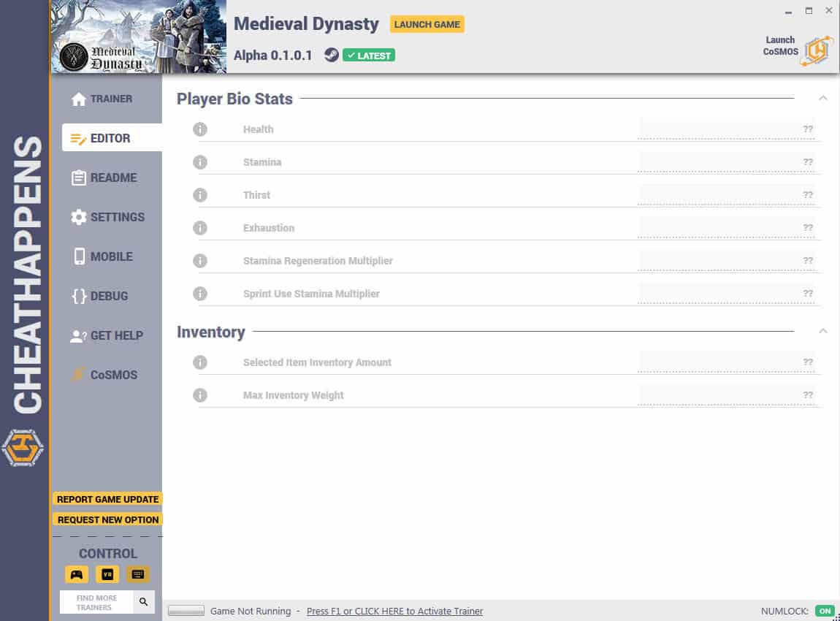Click the info icon next to Stamina
The height and width of the screenshot is (621, 840).
[200, 162]
